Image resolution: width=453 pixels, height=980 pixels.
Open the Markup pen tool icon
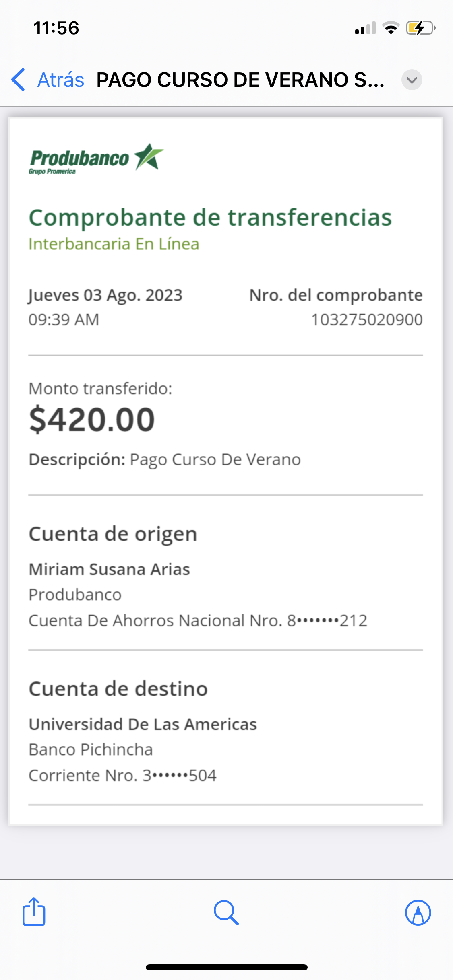click(x=418, y=912)
